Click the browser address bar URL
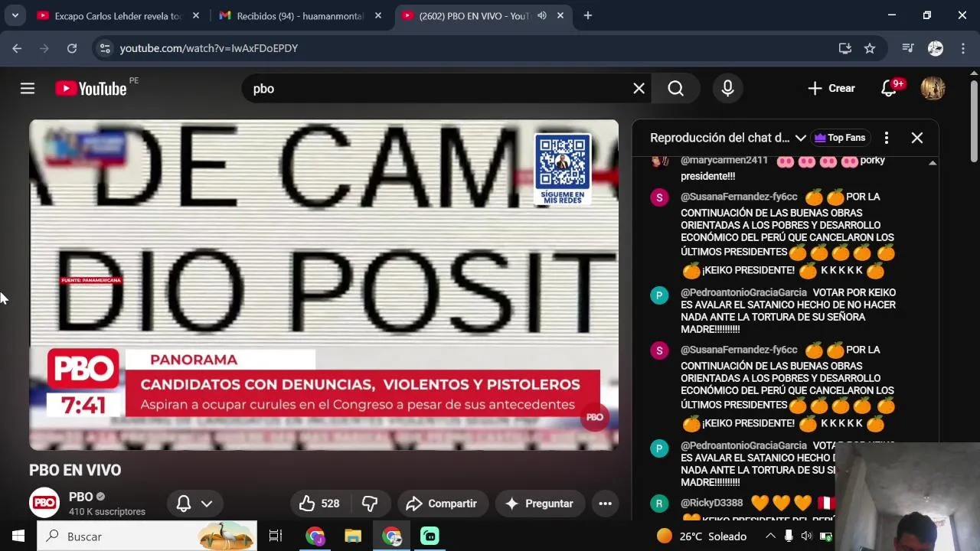This screenshot has height=551, width=980. [208, 48]
